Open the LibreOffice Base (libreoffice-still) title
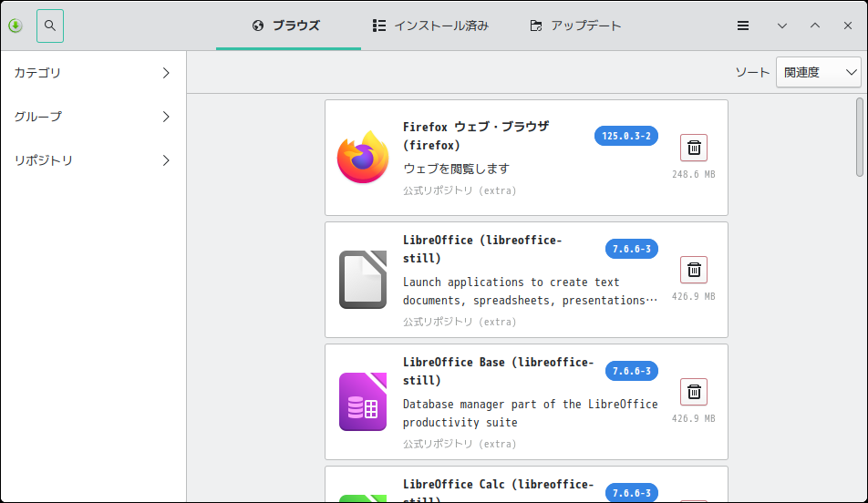 click(x=498, y=371)
